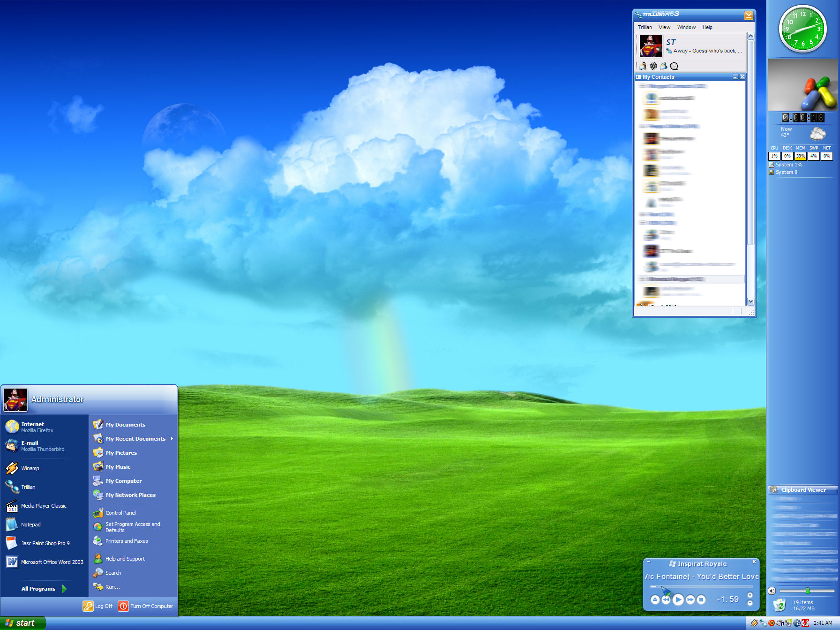
Task: Click the Clipboard Viewer header
Action: (802, 490)
